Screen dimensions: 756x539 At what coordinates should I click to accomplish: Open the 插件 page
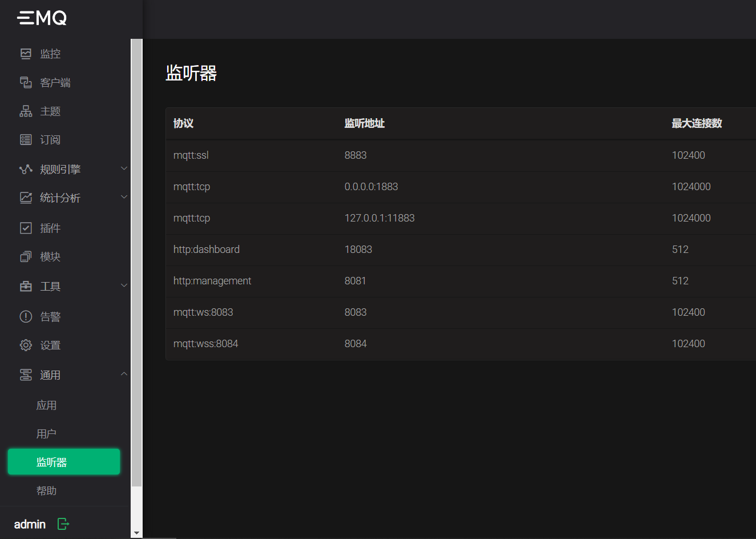[x=50, y=228]
